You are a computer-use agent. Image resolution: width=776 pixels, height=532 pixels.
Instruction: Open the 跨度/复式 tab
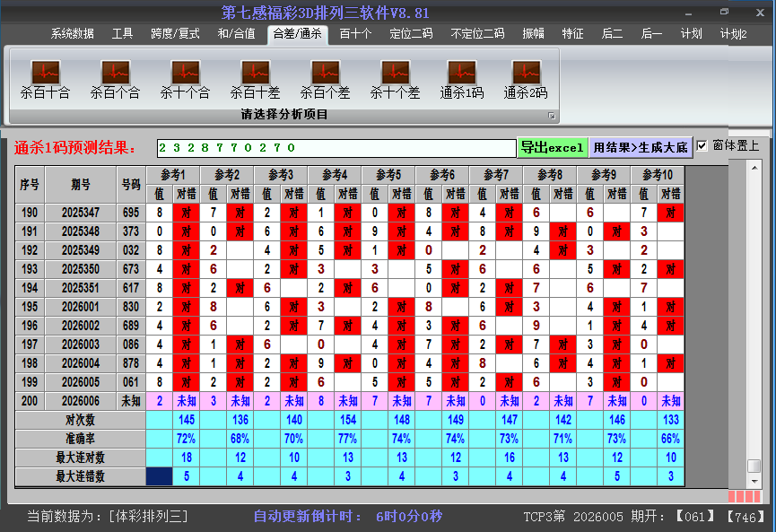175,34
